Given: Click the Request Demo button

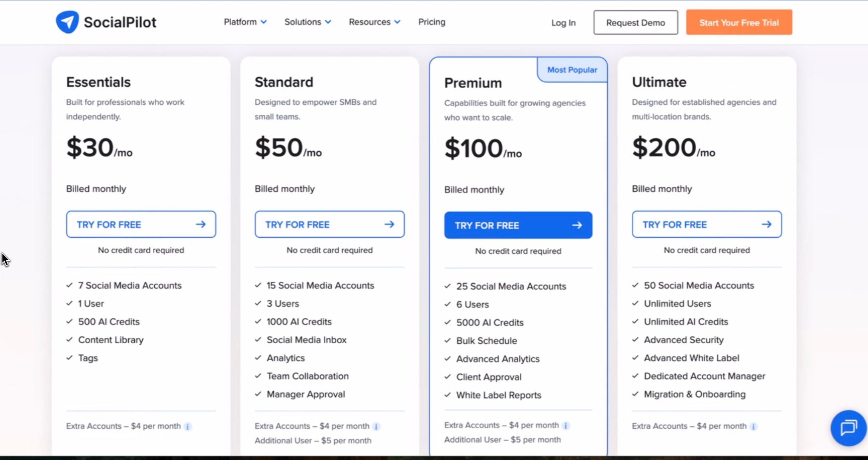Looking at the screenshot, I should (635, 22).
